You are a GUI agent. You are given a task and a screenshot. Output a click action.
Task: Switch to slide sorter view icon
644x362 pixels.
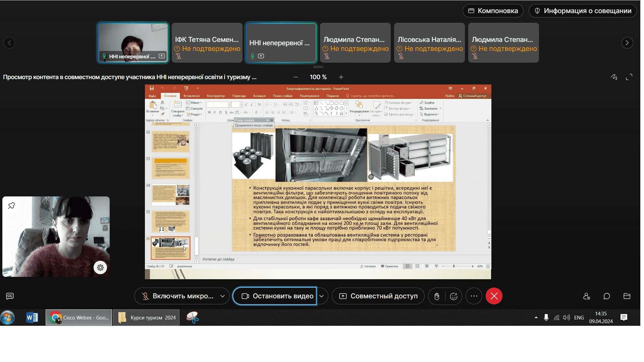417,266
